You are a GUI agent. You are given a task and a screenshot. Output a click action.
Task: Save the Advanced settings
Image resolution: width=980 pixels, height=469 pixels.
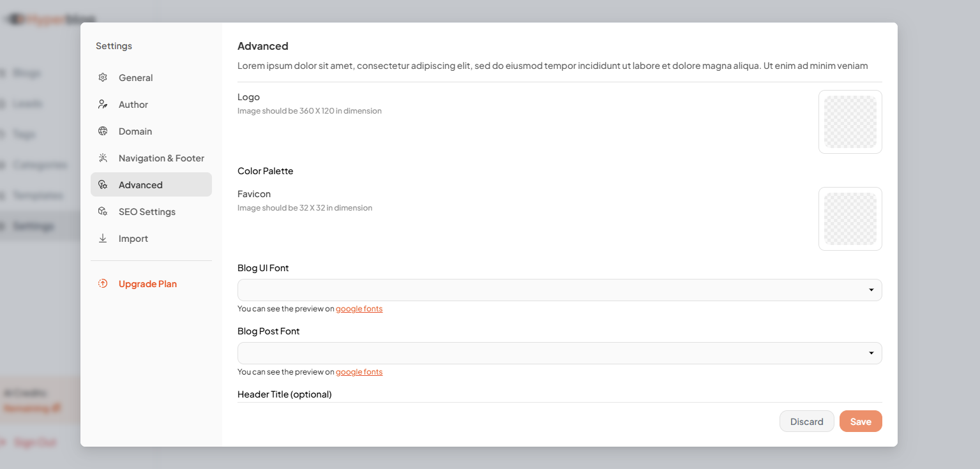point(860,421)
